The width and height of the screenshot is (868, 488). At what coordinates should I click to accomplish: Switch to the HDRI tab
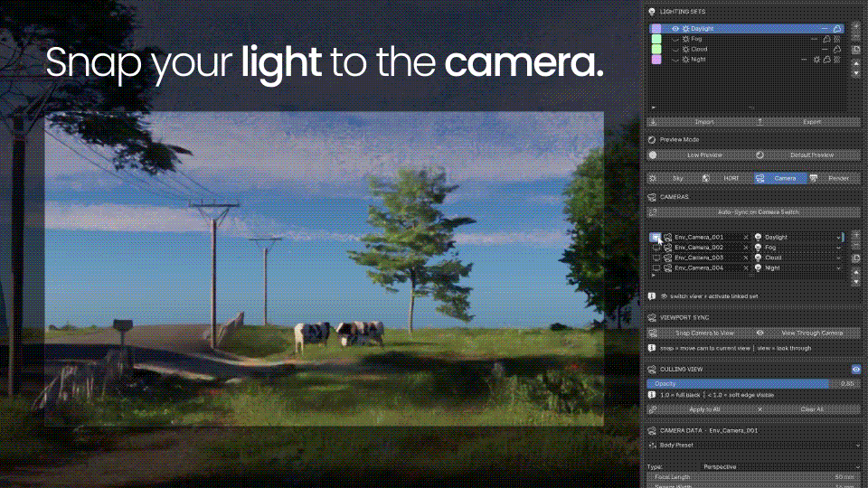point(726,178)
